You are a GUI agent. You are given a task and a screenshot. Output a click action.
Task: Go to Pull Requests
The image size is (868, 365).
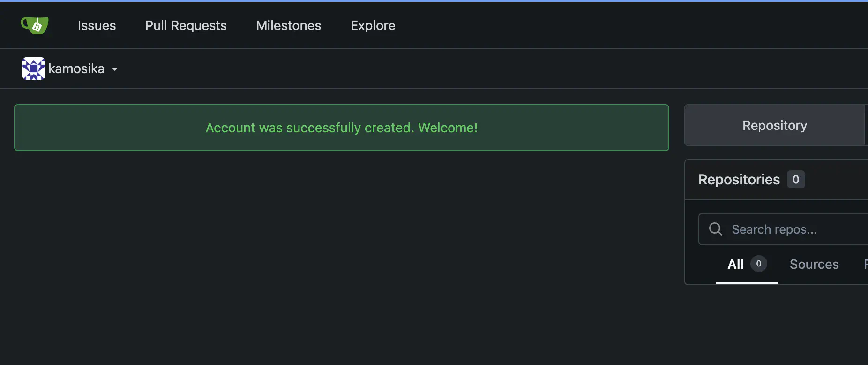(186, 25)
